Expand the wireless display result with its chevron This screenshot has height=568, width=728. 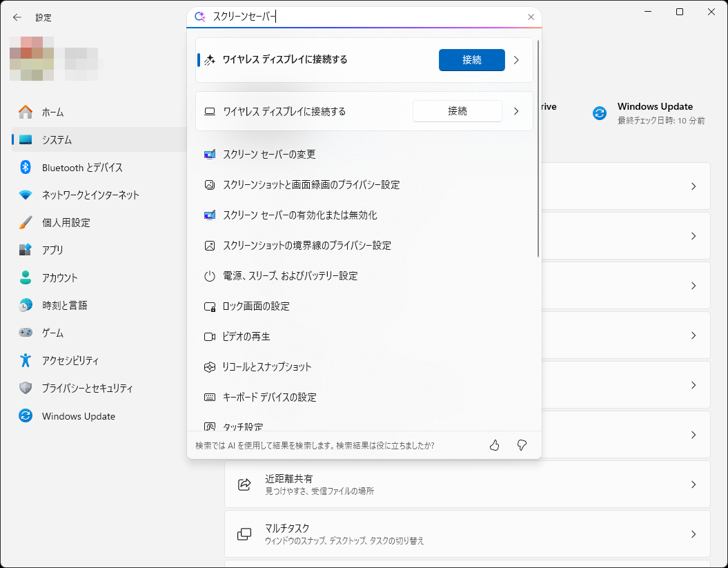coord(516,60)
